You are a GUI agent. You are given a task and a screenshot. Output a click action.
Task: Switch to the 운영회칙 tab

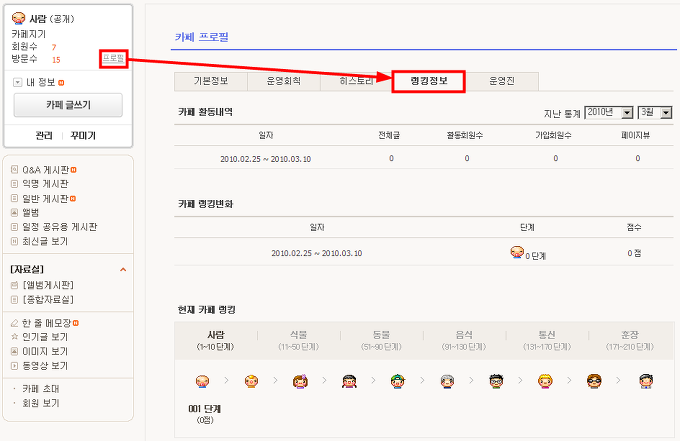click(284, 82)
